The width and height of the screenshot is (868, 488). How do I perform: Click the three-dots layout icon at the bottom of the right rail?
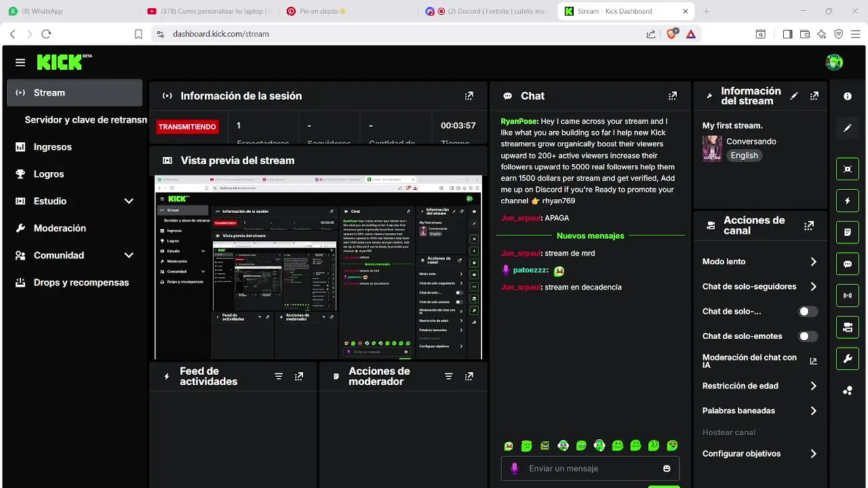pyautogui.click(x=848, y=390)
